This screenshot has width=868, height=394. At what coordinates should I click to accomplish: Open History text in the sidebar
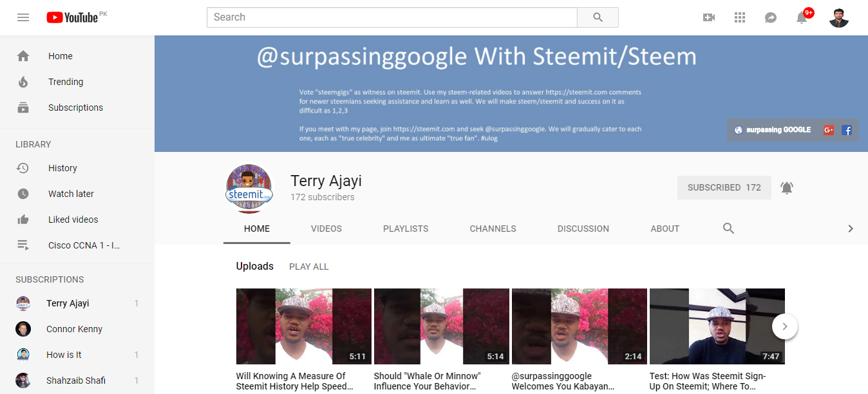tap(62, 168)
